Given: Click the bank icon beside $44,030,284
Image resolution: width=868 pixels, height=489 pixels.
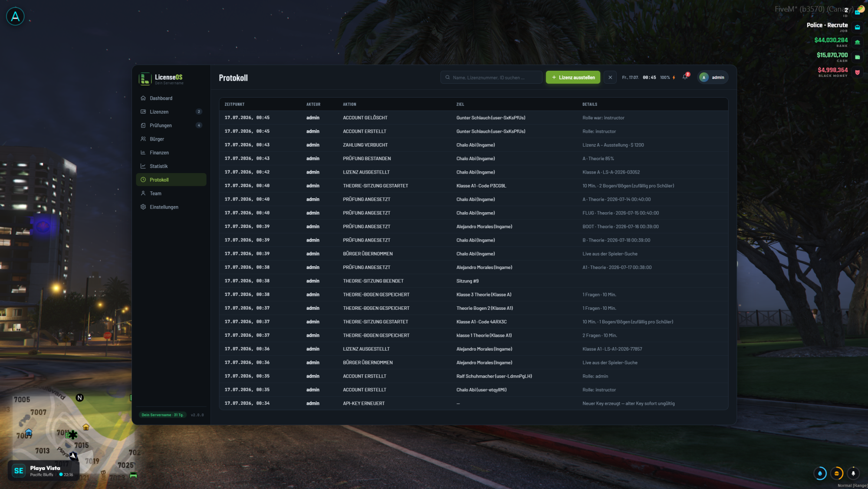Looking at the screenshot, I should coord(857,42).
